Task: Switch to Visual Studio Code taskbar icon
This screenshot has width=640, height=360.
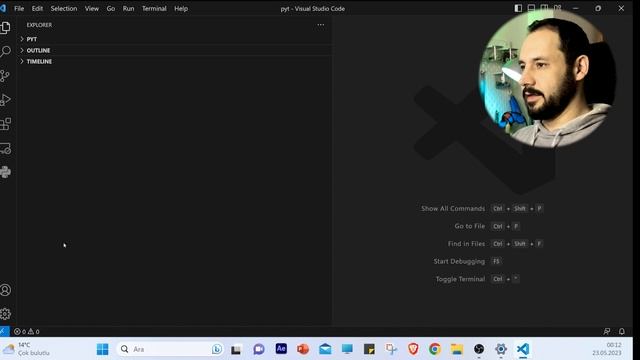Action: pos(523,349)
